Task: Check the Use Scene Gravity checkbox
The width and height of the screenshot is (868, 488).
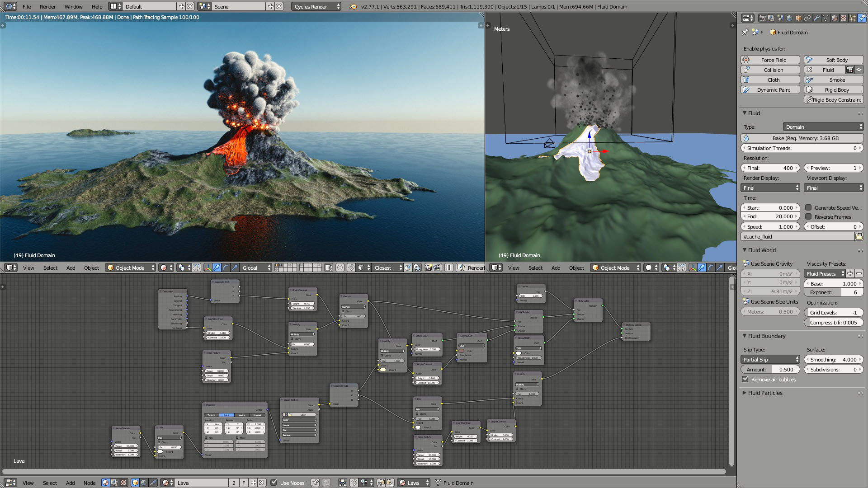Action: tap(746, 264)
